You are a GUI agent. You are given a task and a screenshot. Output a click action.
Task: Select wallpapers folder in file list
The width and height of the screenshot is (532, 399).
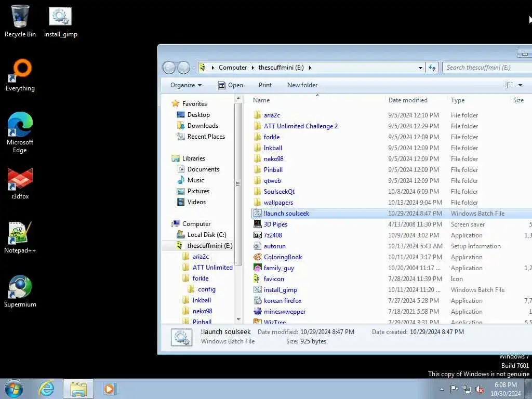(x=278, y=203)
